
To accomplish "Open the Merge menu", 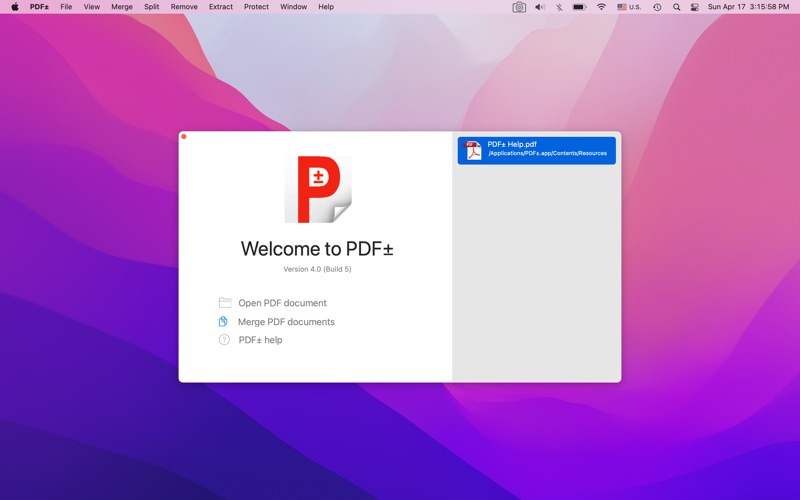I will coord(122,7).
